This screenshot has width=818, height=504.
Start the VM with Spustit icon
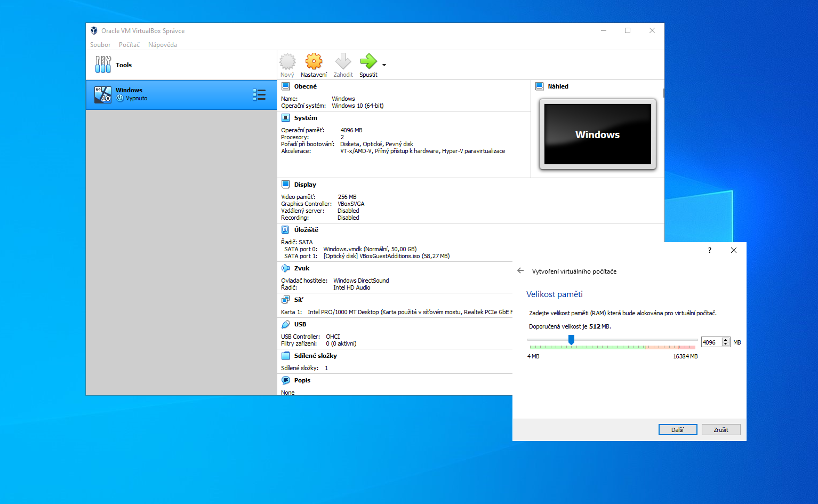pos(368,62)
